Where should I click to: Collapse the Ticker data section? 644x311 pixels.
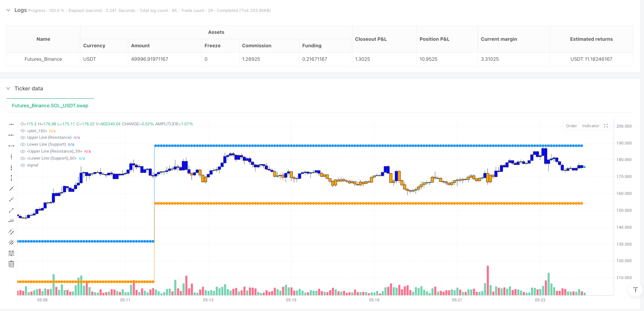click(8, 88)
